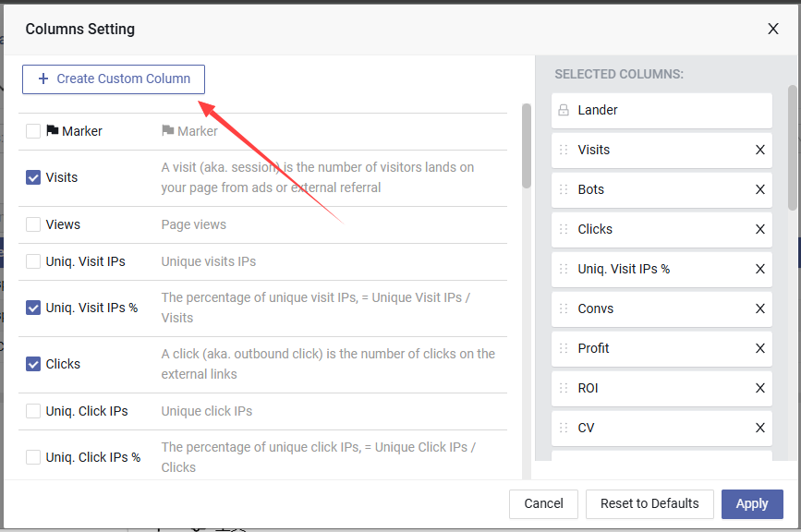This screenshot has height=532, width=801.
Task: Click the lock icon beside Lander
Action: 564,110
